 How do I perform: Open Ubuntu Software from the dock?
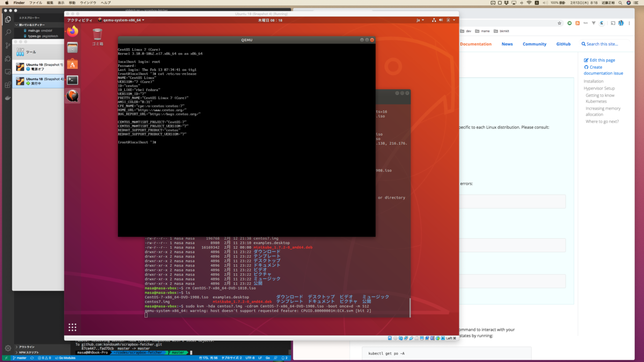pyautogui.click(x=72, y=64)
